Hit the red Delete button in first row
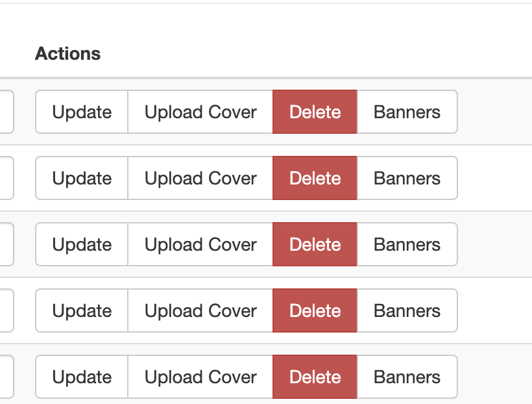532x404 pixels. point(315,112)
